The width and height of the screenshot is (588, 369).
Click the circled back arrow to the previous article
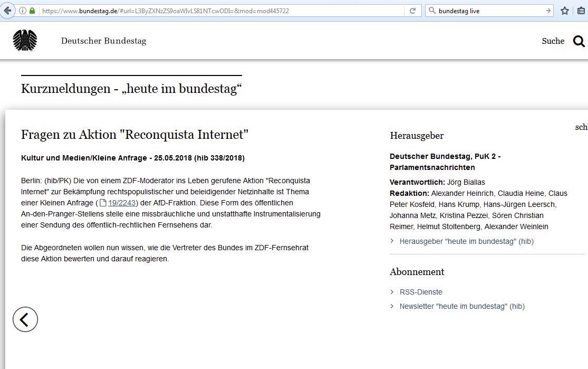coord(25,319)
